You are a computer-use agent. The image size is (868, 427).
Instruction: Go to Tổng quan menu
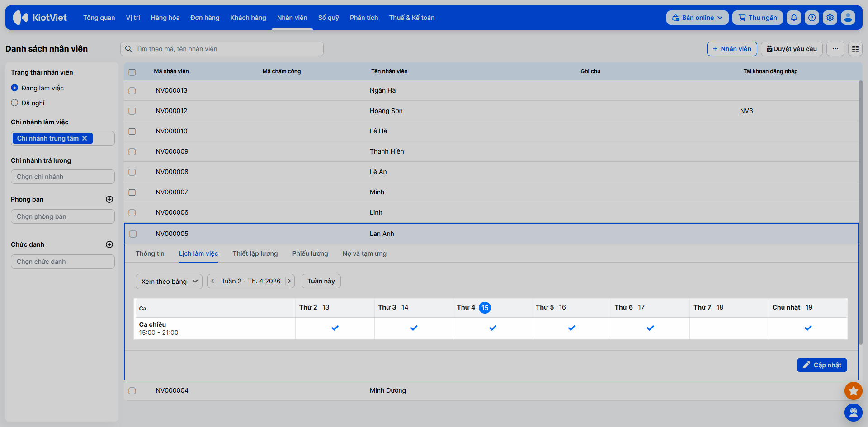99,18
